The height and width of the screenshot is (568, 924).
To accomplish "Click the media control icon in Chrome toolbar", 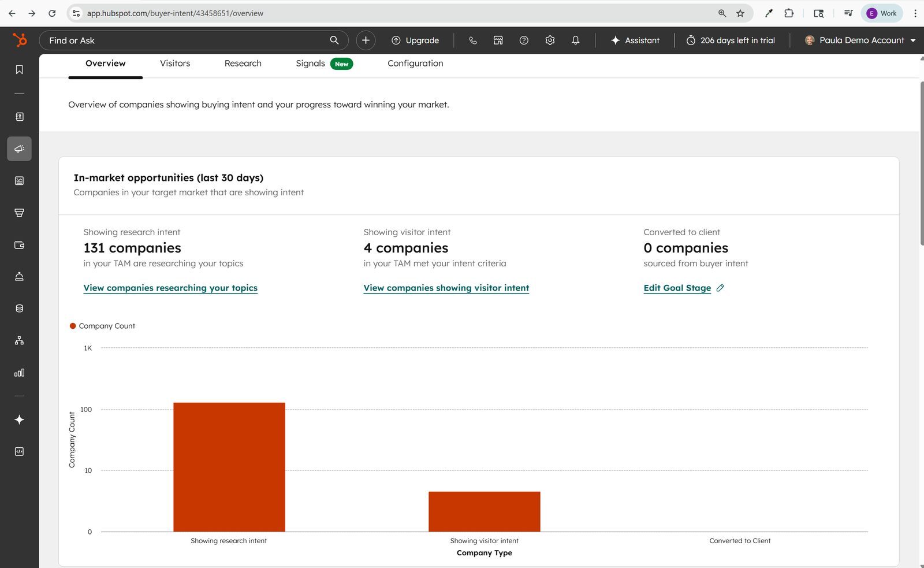I will coord(848,13).
